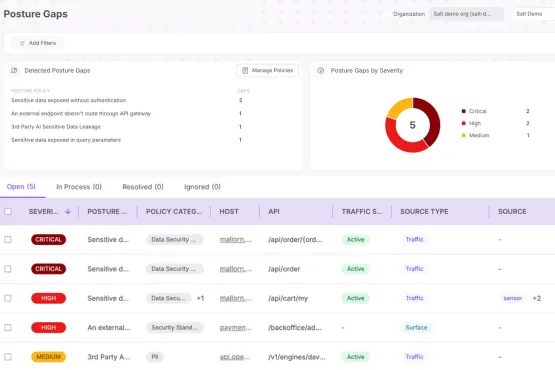This screenshot has height=370, width=555.
Task: Click the Add Filters chevron icon
Action: [x=22, y=43]
